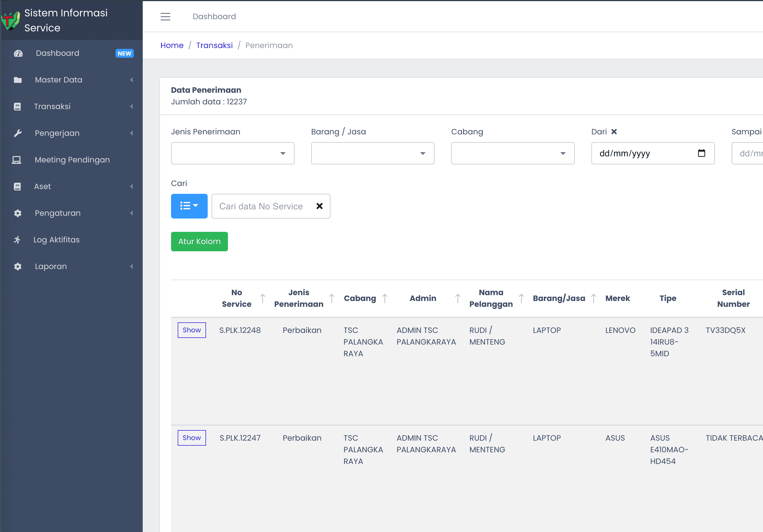This screenshot has height=532, width=763.
Task: Open Log Aktifitas menu item
Action: tap(56, 240)
